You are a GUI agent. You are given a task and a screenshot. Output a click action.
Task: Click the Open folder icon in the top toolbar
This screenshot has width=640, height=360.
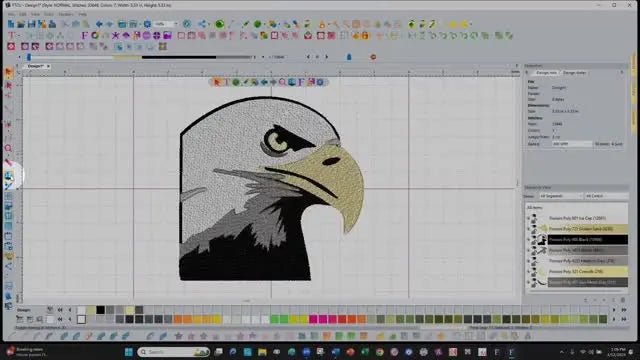click(x=21, y=24)
